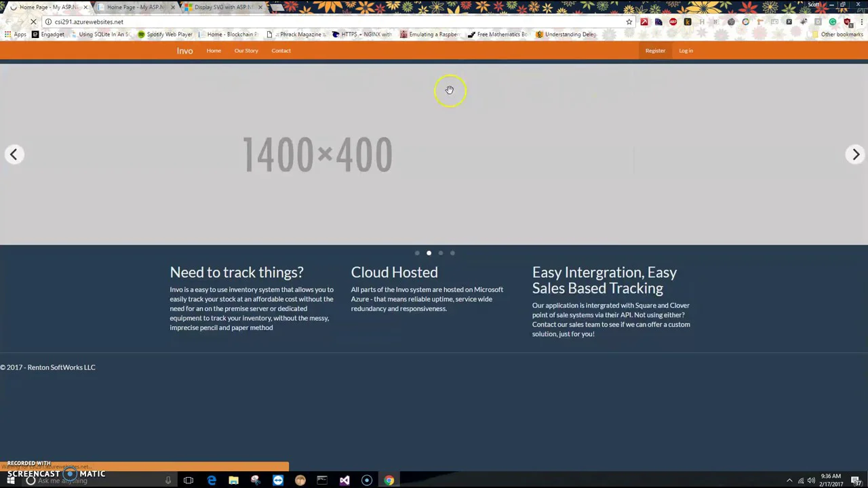
Task: Open the Grammarly extension icon
Action: [833, 22]
